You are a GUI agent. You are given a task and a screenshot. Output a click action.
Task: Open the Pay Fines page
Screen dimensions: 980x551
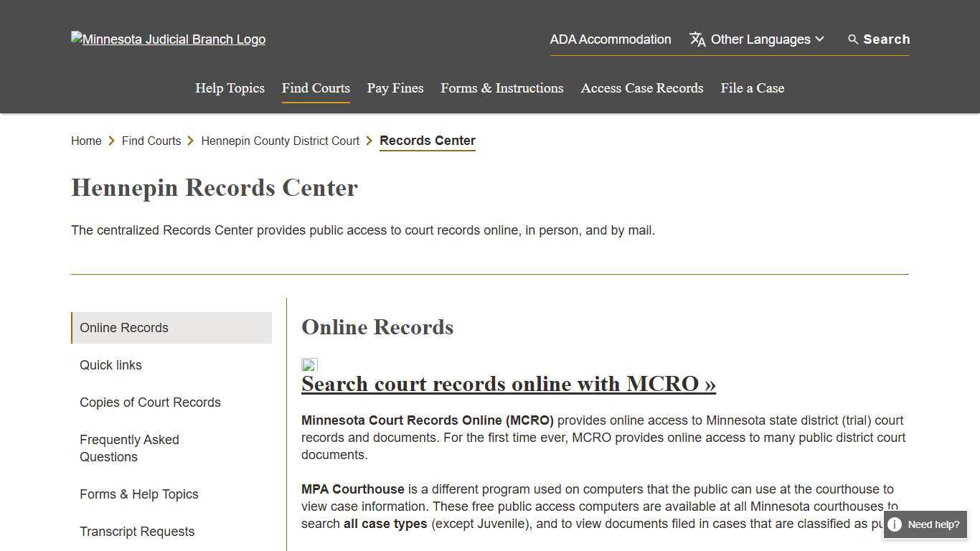point(395,88)
